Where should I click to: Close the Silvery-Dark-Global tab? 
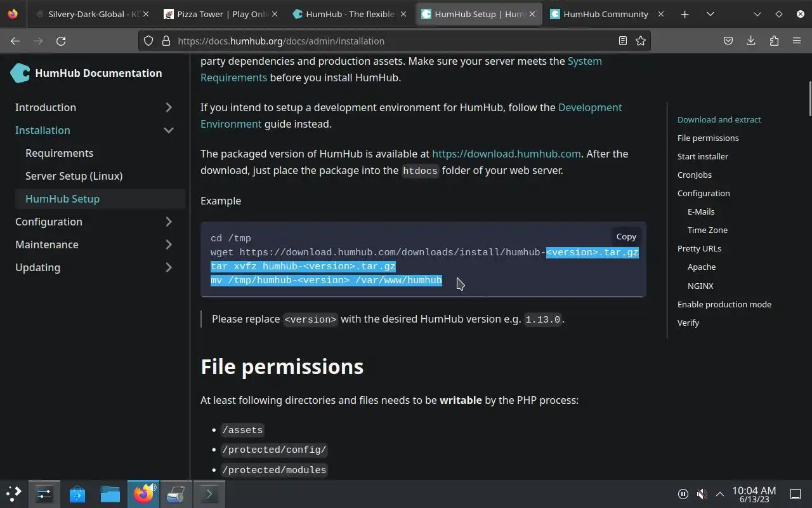(145, 14)
